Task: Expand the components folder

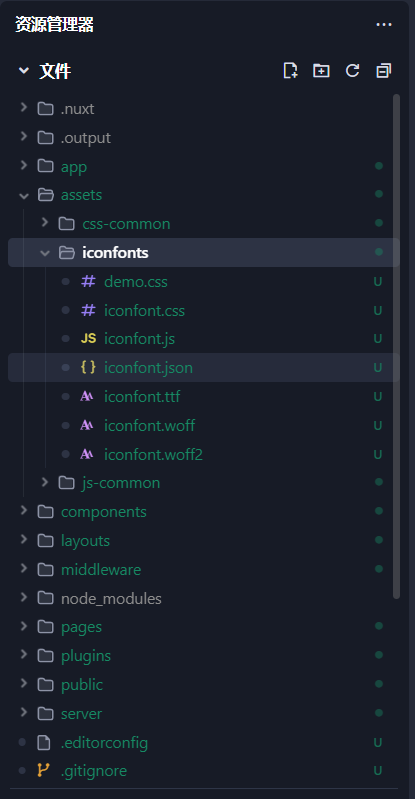Action: pyautogui.click(x=103, y=512)
